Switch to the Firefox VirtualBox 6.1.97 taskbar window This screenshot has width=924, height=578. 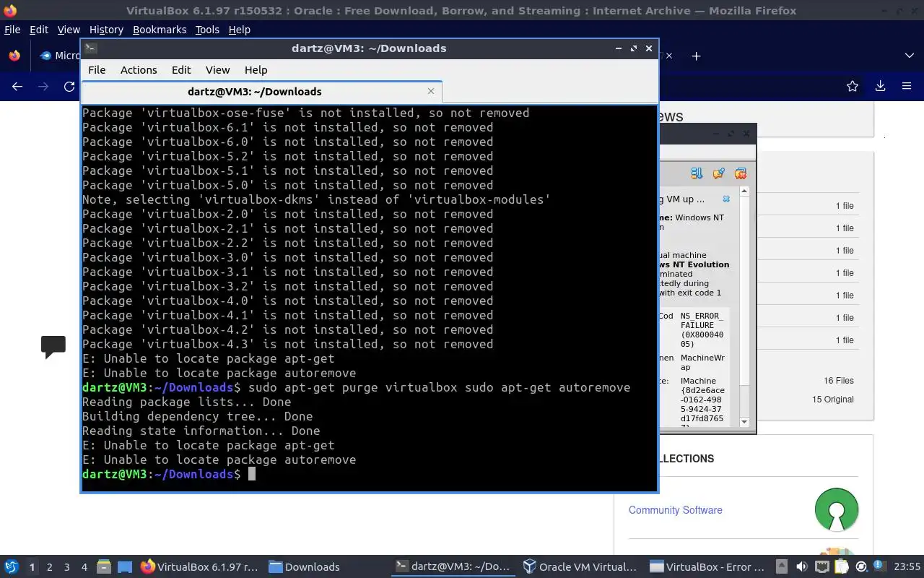[199, 567]
